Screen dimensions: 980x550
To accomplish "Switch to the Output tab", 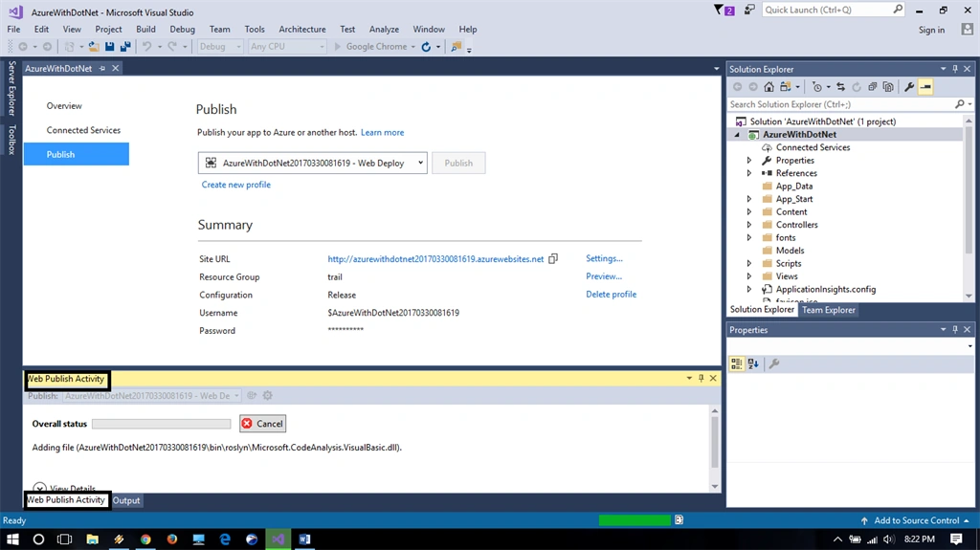I will pos(126,500).
